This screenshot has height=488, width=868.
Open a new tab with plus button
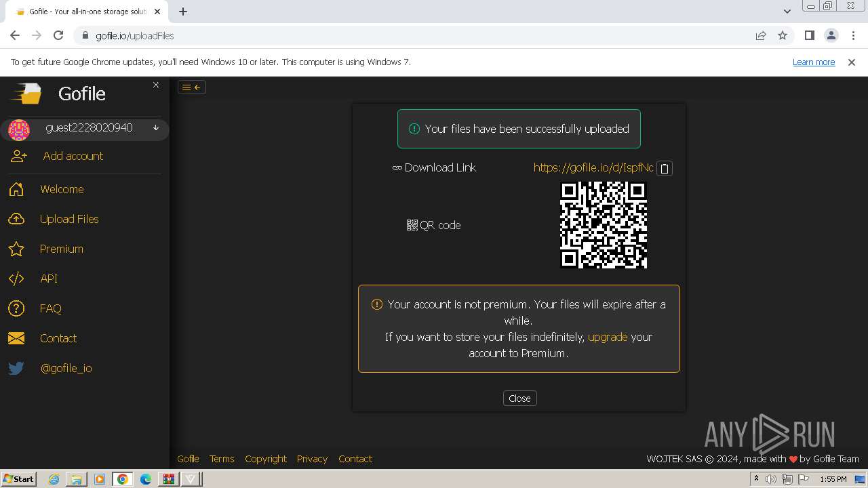[183, 12]
